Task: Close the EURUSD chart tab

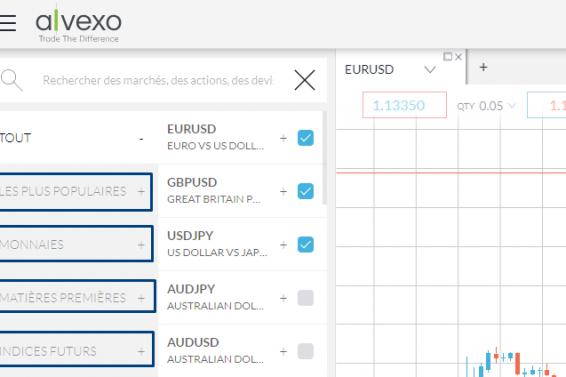Action: pos(458,57)
